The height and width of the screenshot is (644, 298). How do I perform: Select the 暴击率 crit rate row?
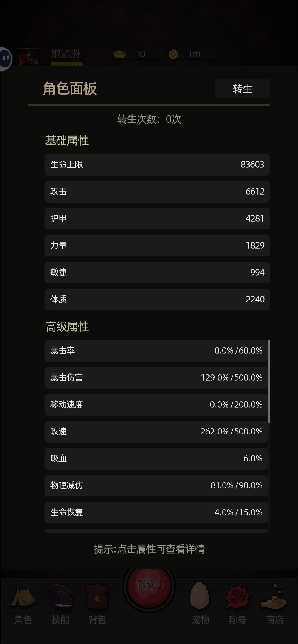156,351
